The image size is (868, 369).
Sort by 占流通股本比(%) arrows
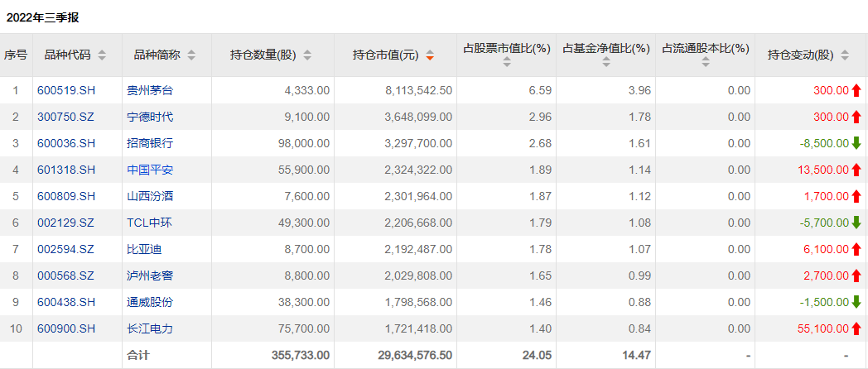(706, 63)
